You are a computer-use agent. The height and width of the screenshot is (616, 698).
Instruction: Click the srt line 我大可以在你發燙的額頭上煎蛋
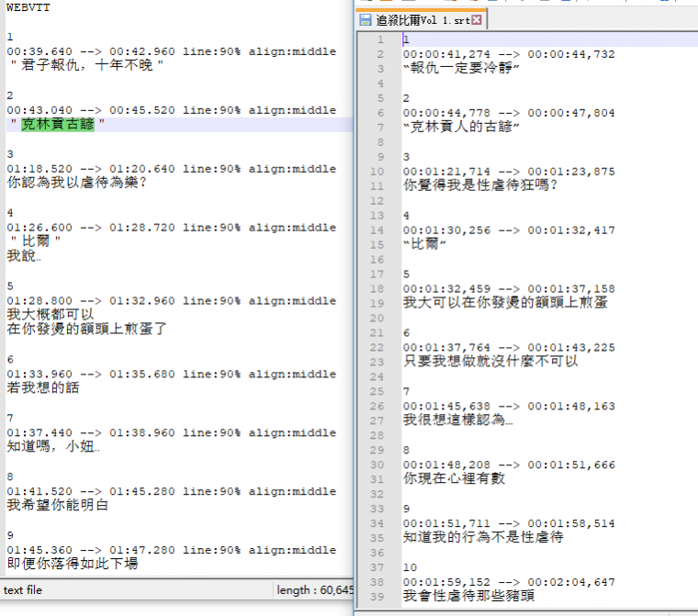pyautogui.click(x=505, y=303)
